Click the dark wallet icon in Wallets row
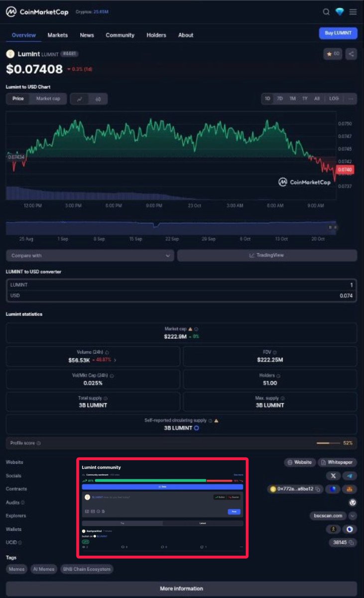 [333, 529]
